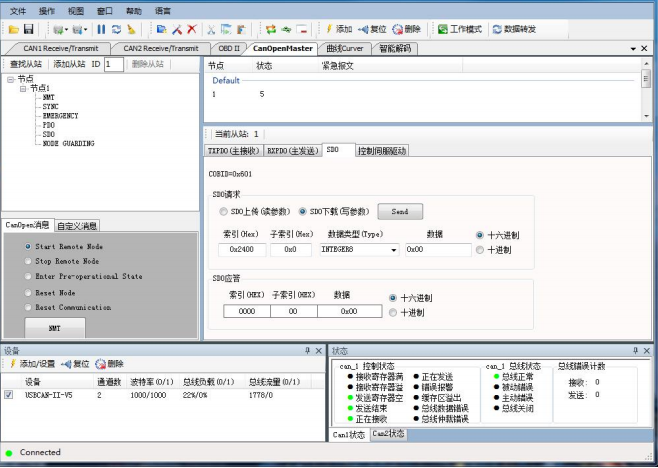
Task: Click the node list vertical scrollbar thumb
Action: 646,79
